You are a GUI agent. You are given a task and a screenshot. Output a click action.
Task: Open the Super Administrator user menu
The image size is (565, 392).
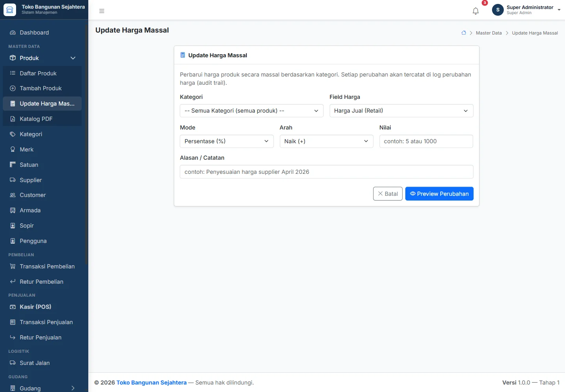coord(526,10)
